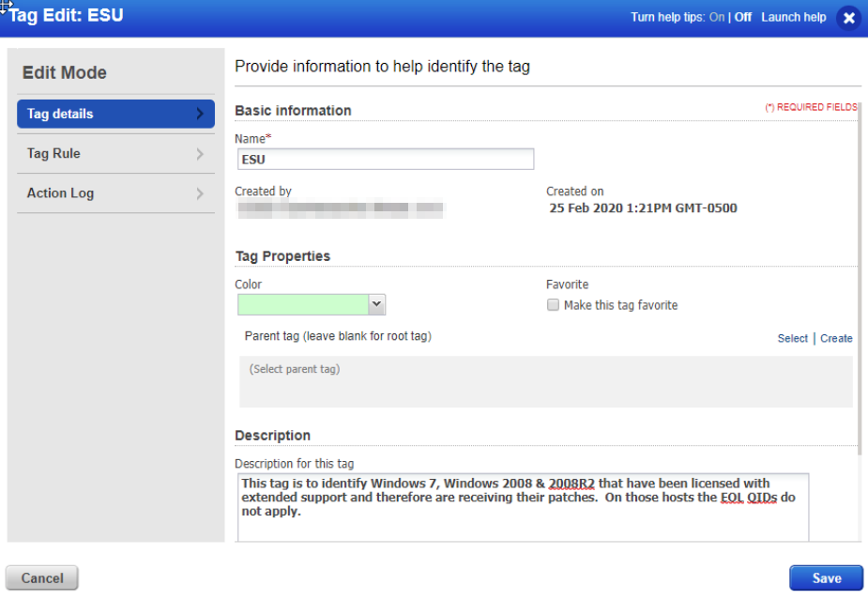This screenshot has width=868, height=600.
Task: Turn help tips Off
Action: [742, 17]
